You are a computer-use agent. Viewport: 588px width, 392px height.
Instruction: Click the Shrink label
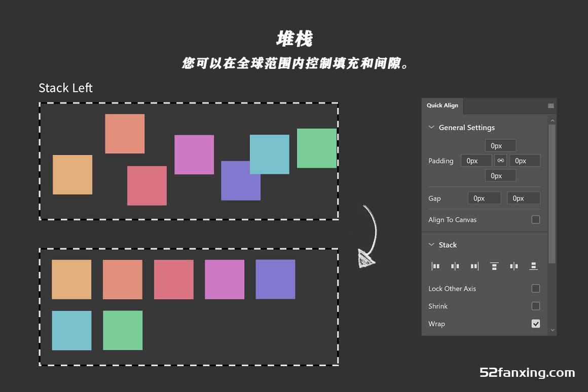438,306
